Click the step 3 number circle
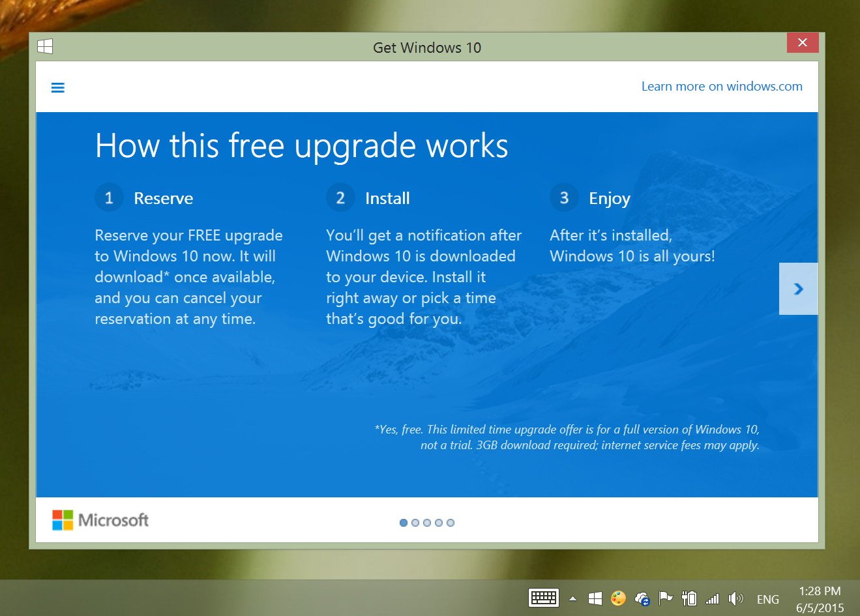860x616 pixels. (564, 198)
